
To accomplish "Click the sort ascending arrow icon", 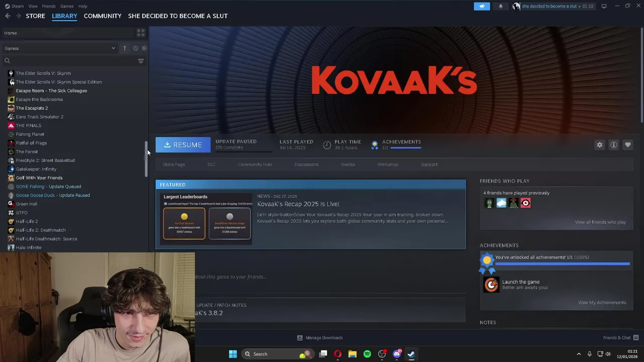I will tap(125, 48).
